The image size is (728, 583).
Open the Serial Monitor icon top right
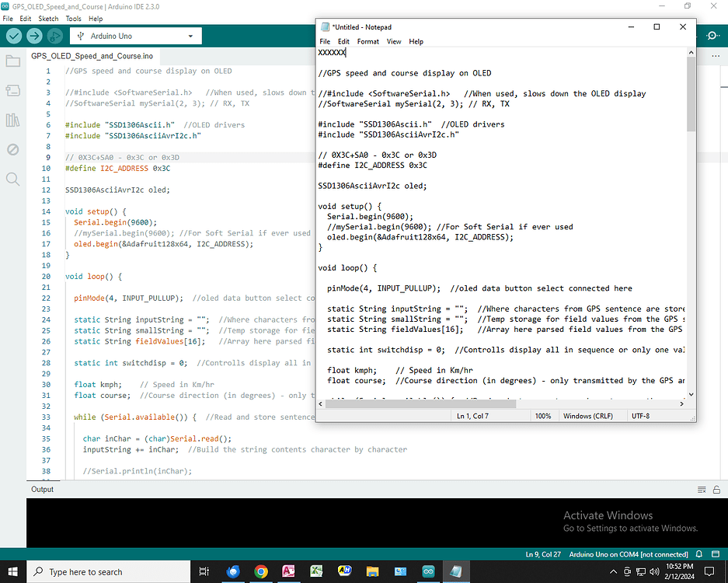tap(712, 36)
